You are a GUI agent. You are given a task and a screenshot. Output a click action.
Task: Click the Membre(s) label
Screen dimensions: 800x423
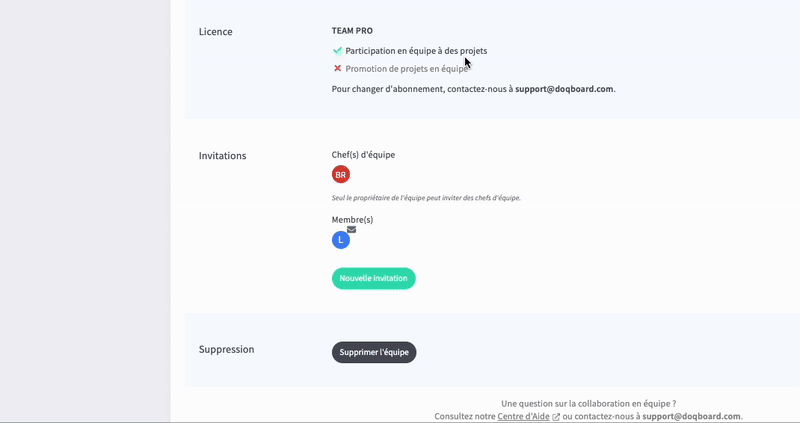coord(352,220)
